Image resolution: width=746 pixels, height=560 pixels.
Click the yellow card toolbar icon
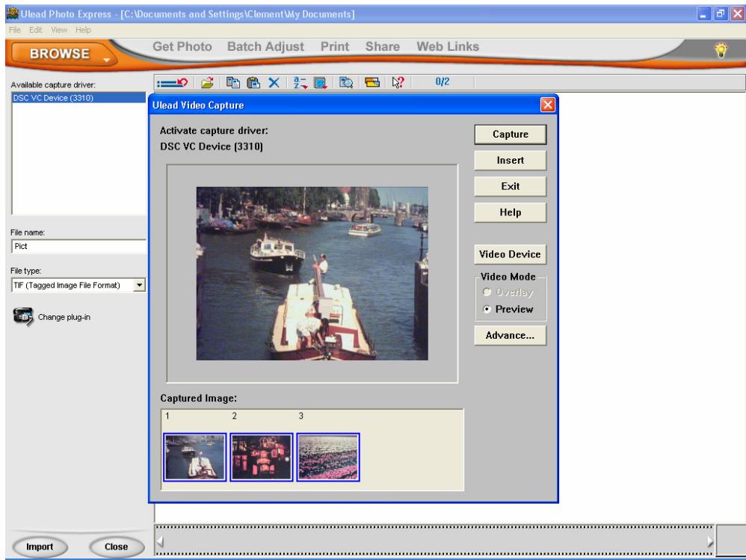pyautogui.click(x=372, y=83)
